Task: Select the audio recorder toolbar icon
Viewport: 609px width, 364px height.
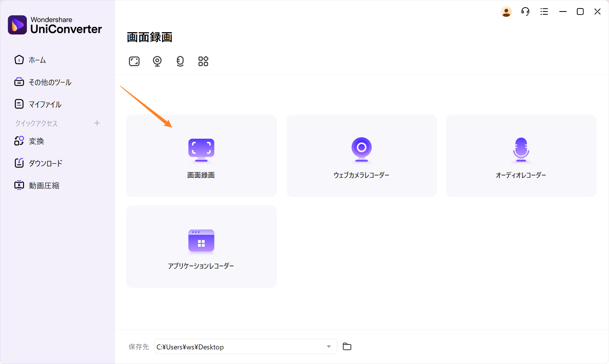Action: coord(180,61)
